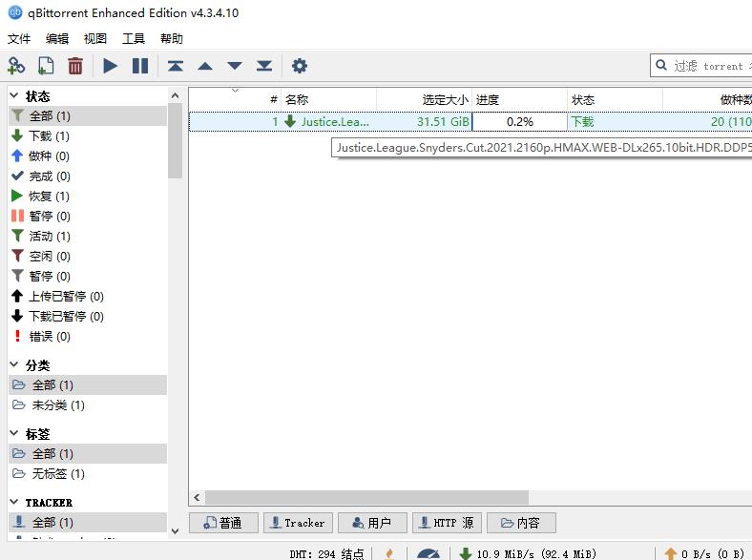Move torrent down one in queue
The width and height of the screenshot is (752, 560).
point(235,66)
